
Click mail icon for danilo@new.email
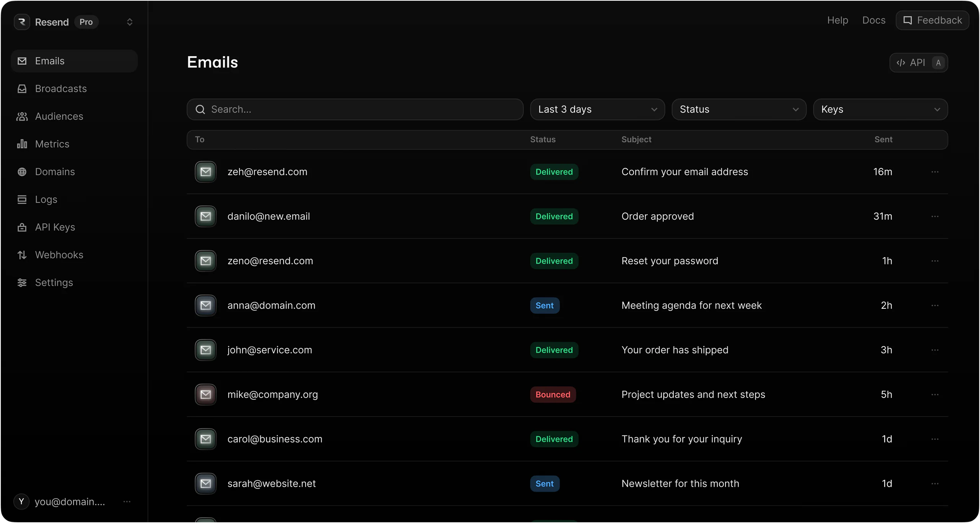click(206, 217)
